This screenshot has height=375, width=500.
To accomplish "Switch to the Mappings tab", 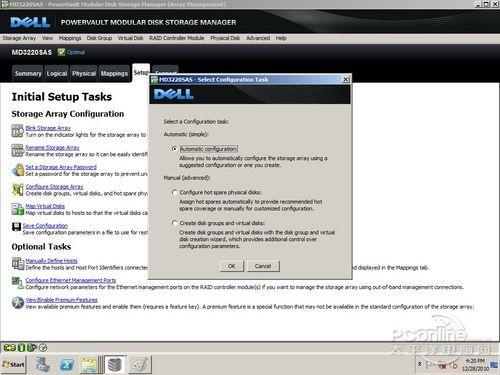I will coord(114,73).
